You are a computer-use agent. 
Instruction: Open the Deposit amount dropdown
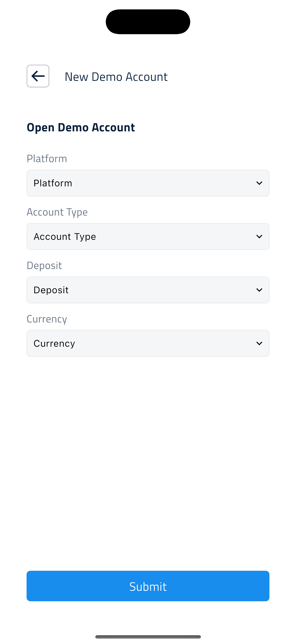coord(148,290)
